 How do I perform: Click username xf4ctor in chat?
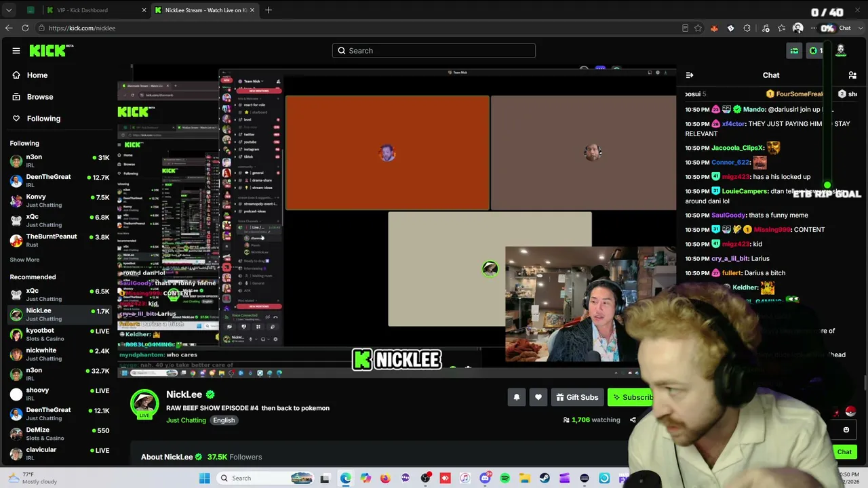click(x=734, y=124)
